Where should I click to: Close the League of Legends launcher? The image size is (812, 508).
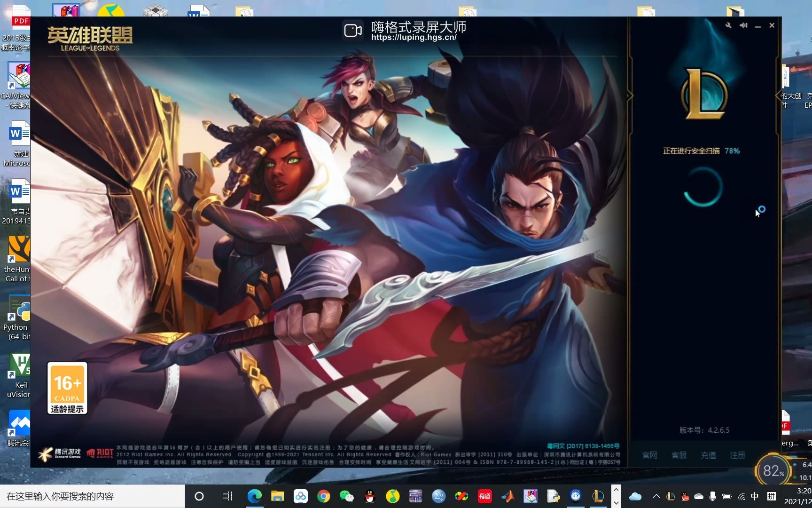point(772,25)
